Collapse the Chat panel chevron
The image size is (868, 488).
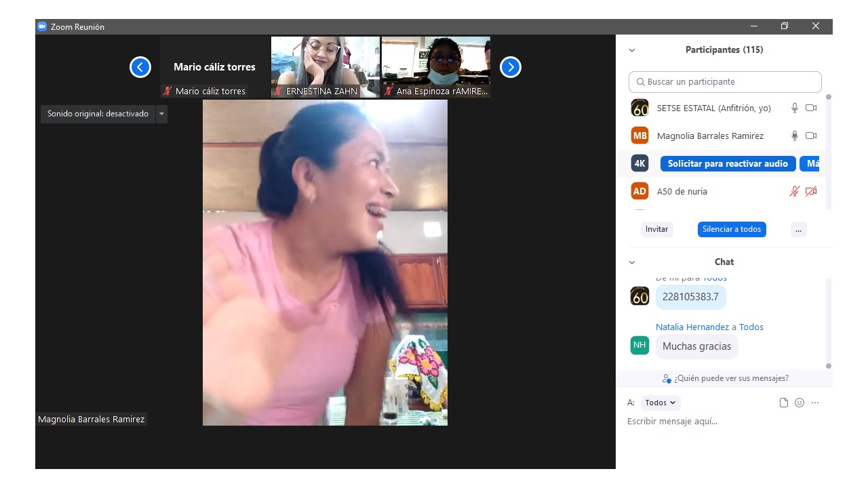coord(632,262)
